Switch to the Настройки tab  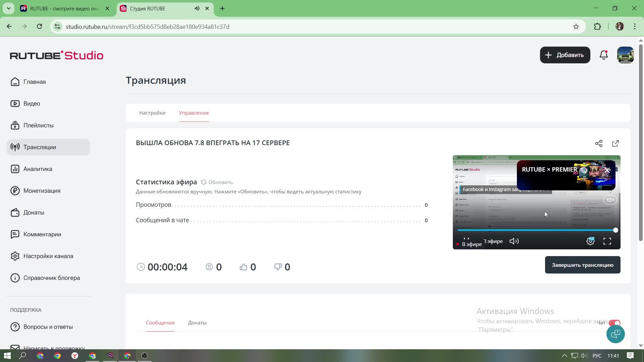click(152, 113)
